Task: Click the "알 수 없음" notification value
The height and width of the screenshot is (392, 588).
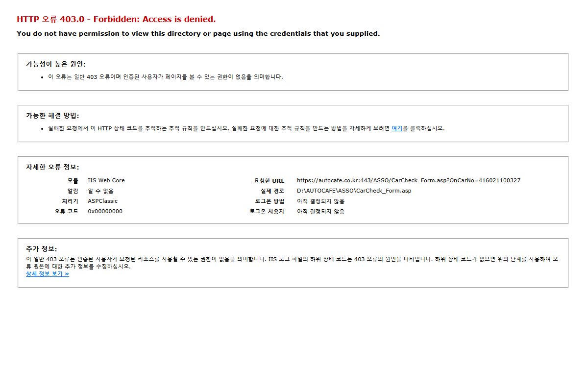Action: pyautogui.click(x=100, y=191)
